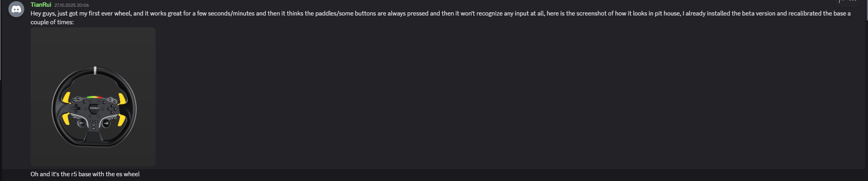Click the chat's vertical scrollbar

[866, 10]
